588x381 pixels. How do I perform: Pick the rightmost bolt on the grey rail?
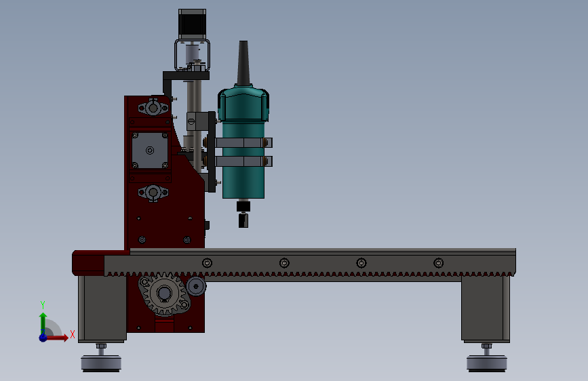[438, 263]
